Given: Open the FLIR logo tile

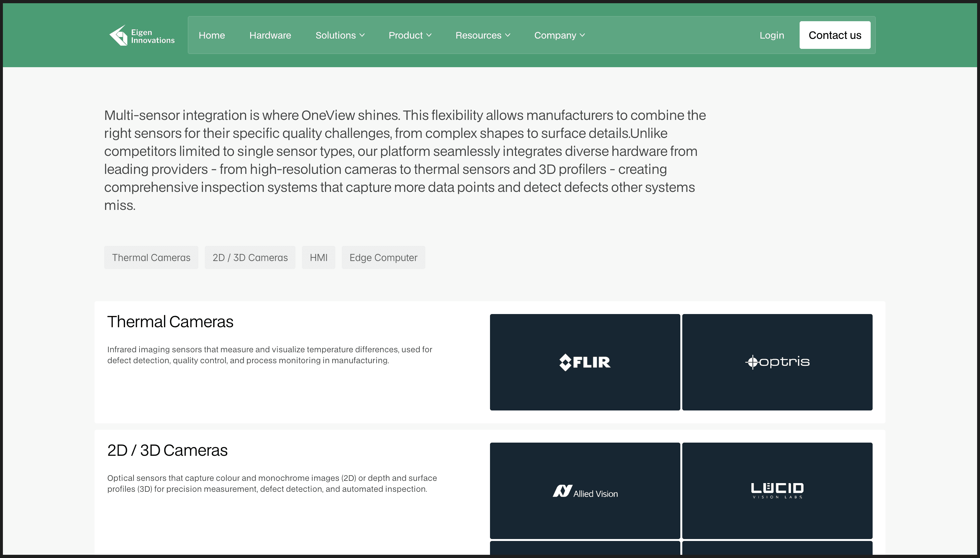Looking at the screenshot, I should 585,362.
